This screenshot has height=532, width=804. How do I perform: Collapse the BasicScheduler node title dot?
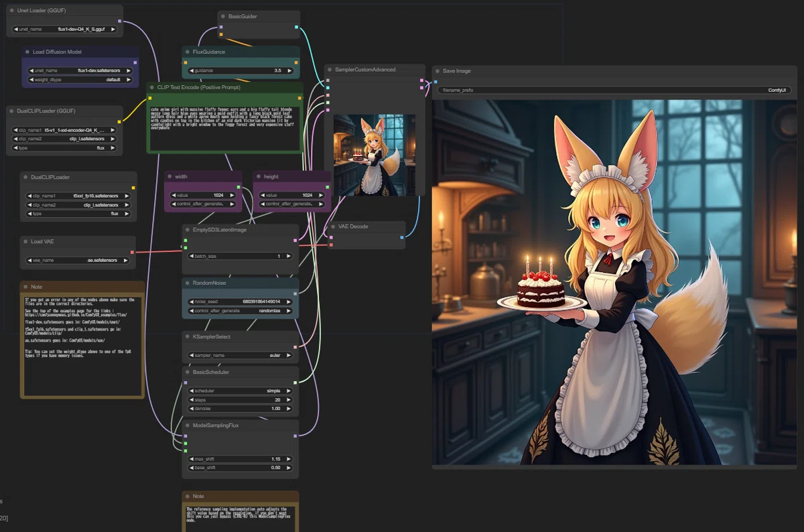tap(187, 372)
